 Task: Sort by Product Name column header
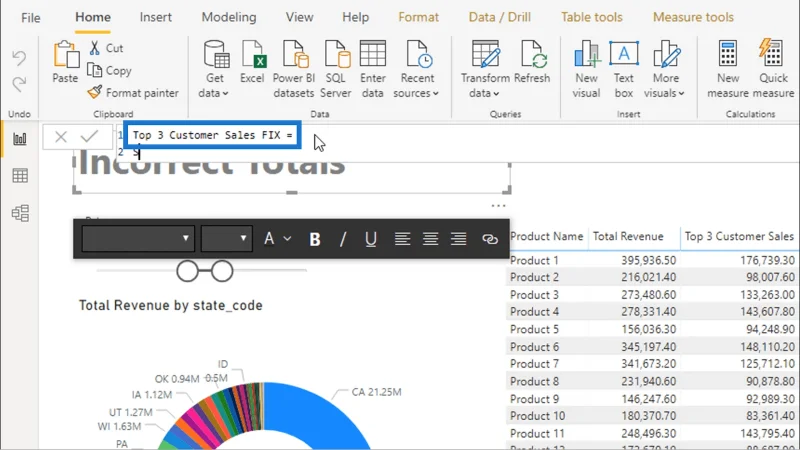click(x=546, y=236)
